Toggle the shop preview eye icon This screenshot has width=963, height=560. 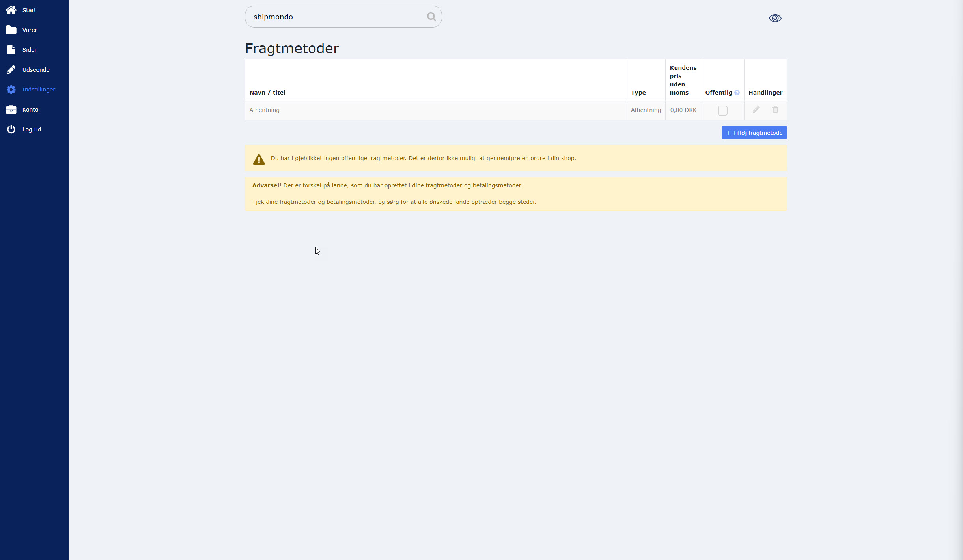(x=775, y=18)
